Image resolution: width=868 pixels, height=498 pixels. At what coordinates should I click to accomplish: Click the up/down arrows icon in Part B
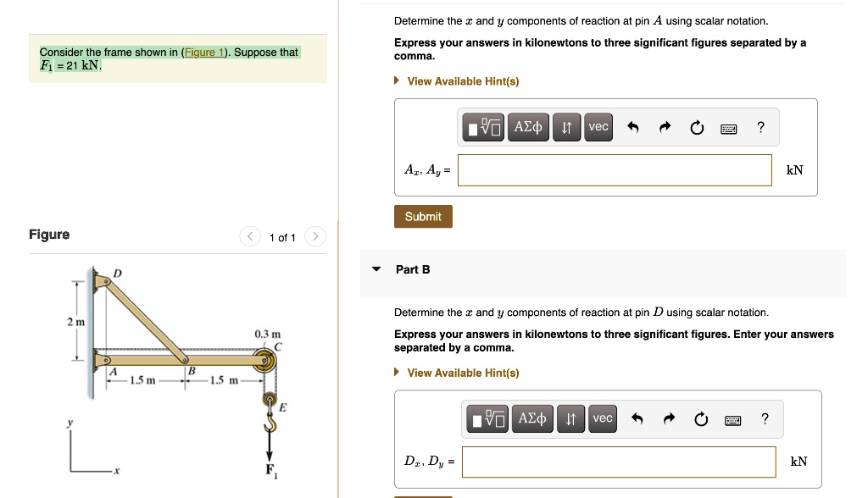[x=570, y=418]
